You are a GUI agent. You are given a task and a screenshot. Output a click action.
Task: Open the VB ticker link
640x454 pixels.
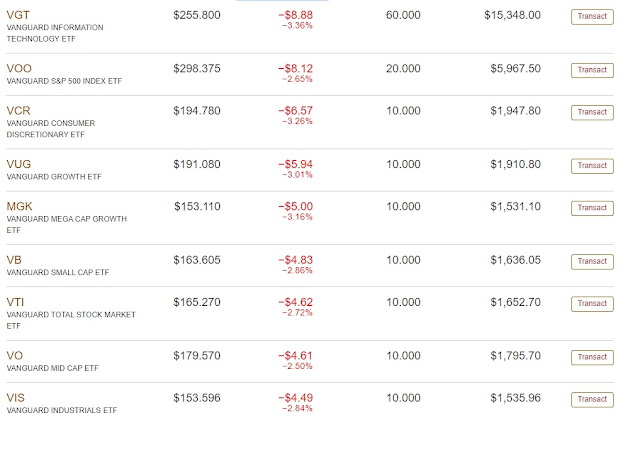pyautogui.click(x=14, y=260)
